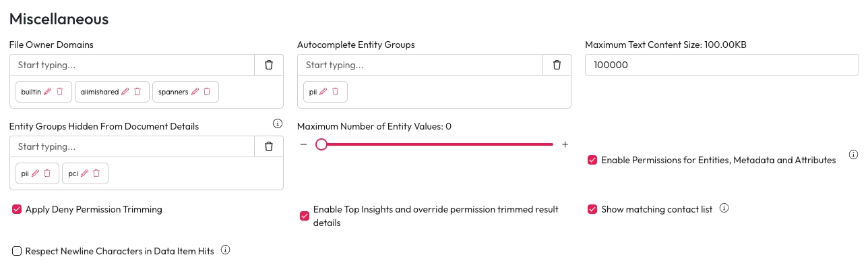Clear Entity Groups Hidden list with trash button
868x280 pixels.
tap(269, 146)
